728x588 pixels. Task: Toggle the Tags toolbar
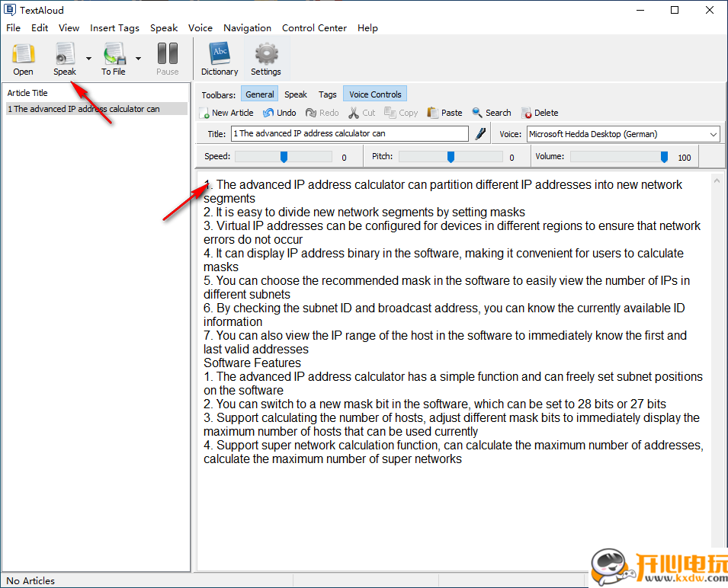click(x=327, y=94)
